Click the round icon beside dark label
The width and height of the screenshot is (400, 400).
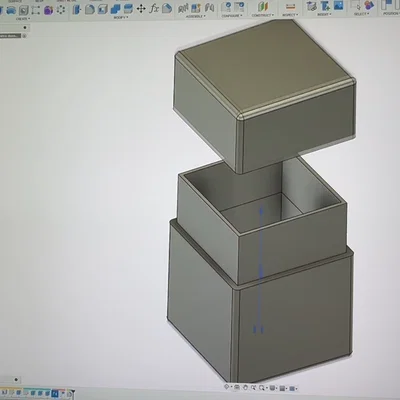point(24,36)
